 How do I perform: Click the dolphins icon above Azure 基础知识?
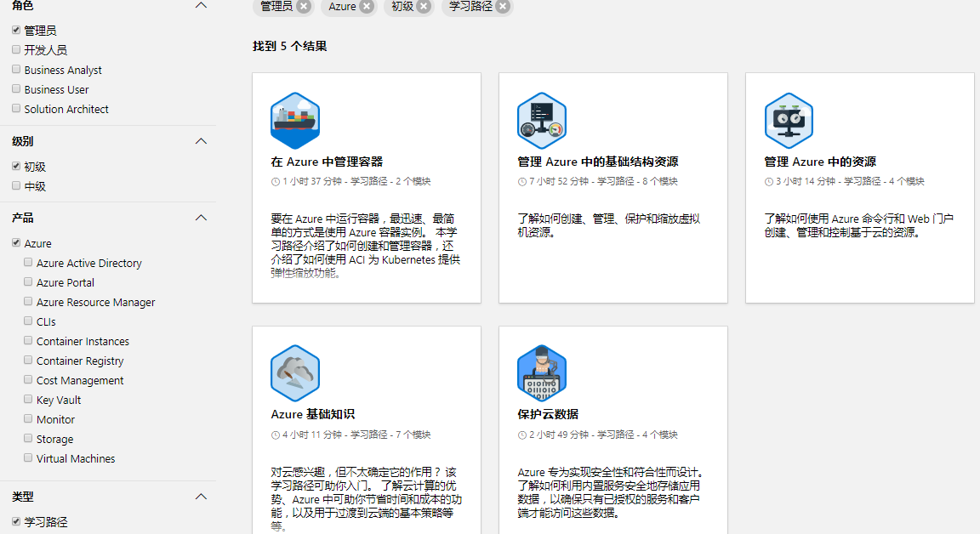point(295,372)
